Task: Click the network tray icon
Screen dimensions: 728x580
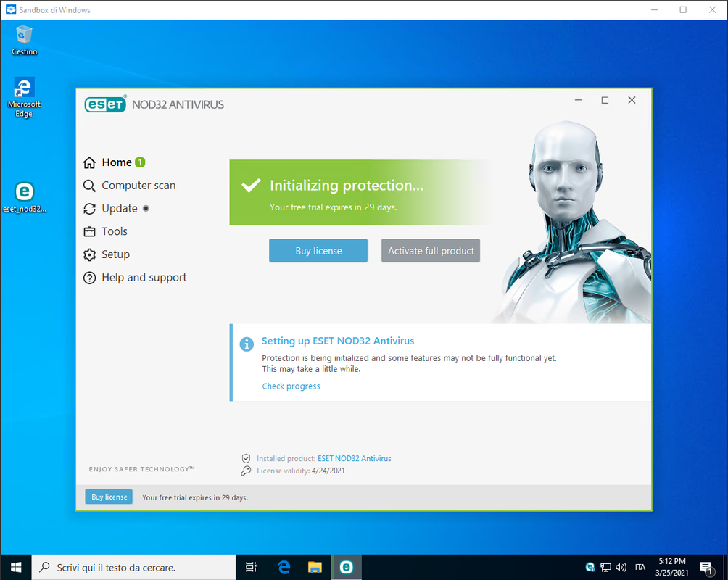Action: tap(605, 567)
